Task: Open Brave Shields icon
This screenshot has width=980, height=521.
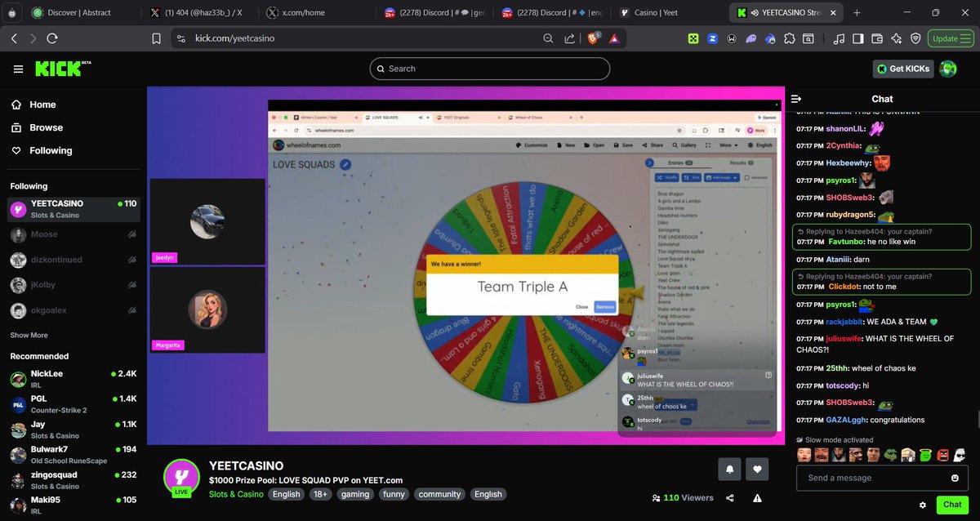Action: pos(594,38)
